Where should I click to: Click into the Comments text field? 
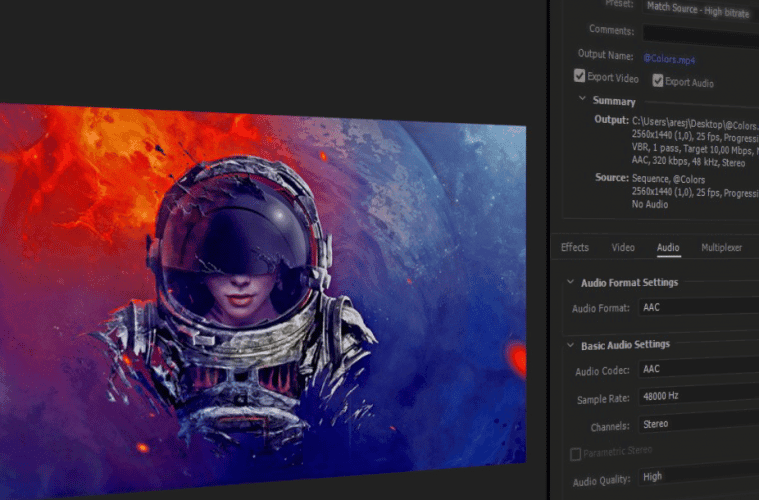point(700,31)
